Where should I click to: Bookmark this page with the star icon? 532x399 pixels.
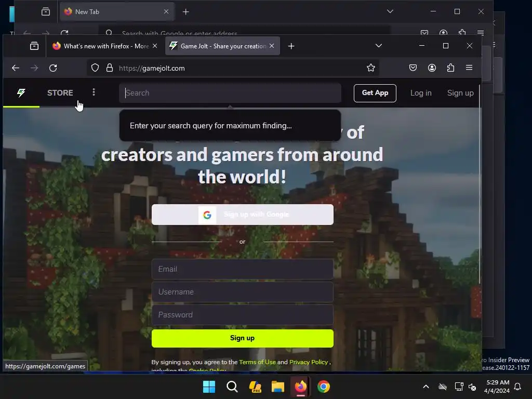[x=371, y=68]
